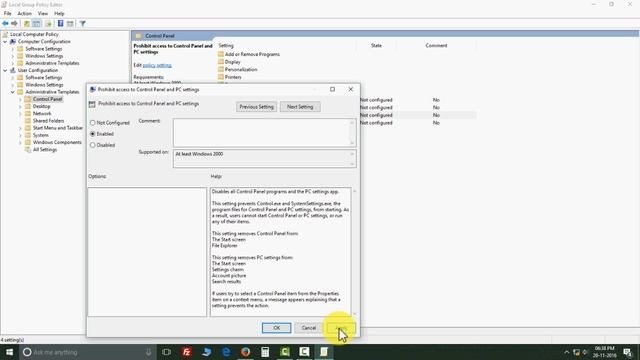The width and height of the screenshot is (640, 360).
Task: Click the Edit policy setting link
Action: click(157, 65)
